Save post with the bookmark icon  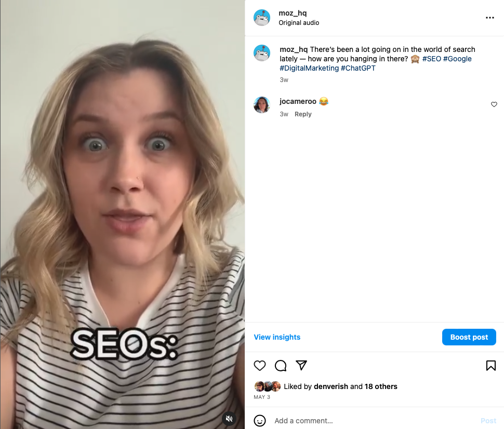(491, 366)
